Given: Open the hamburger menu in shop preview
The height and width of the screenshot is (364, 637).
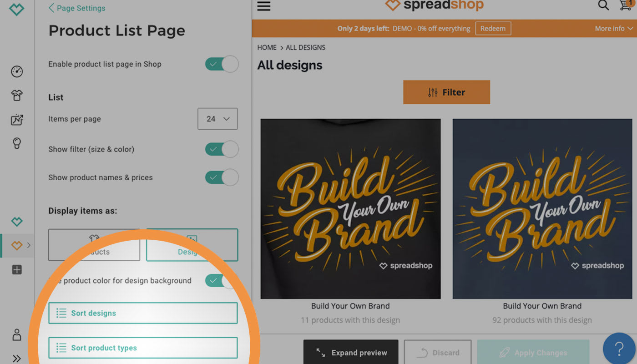Looking at the screenshot, I should (264, 6).
